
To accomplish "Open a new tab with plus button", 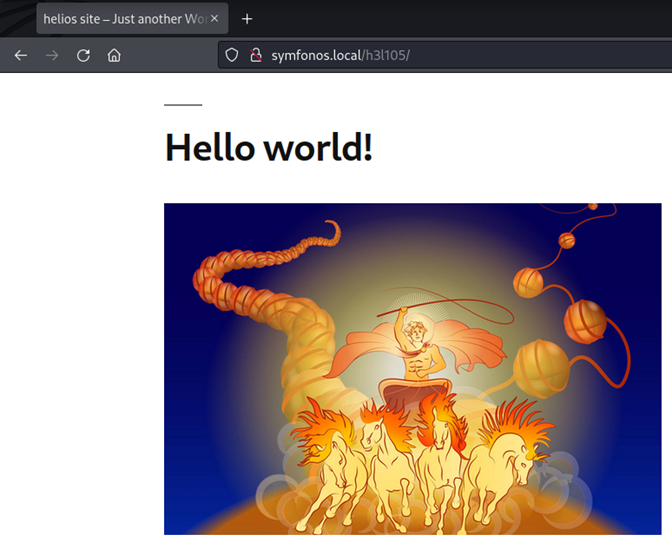I will tap(247, 19).
